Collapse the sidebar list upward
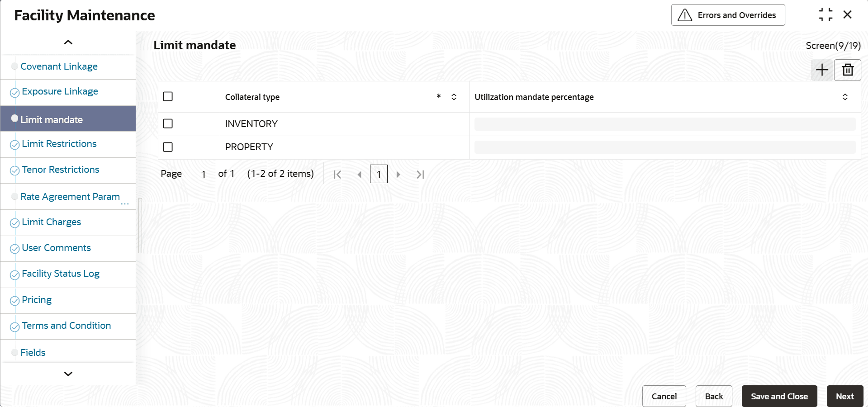This screenshot has height=407, width=868. click(68, 42)
